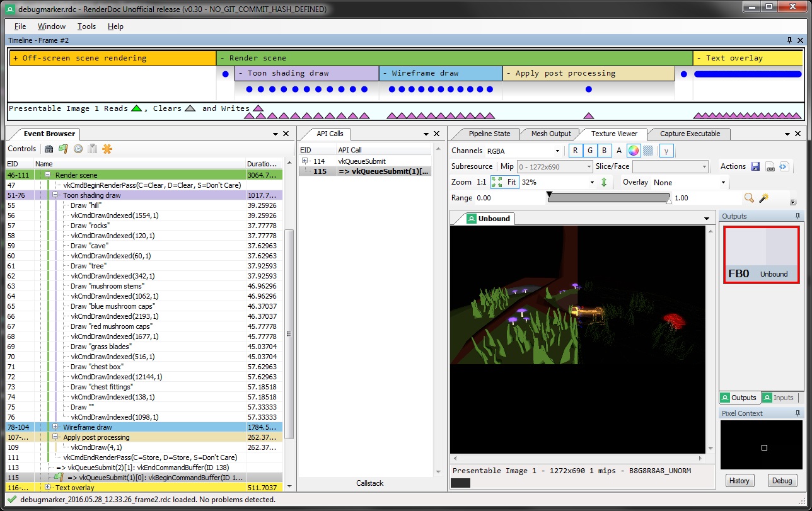This screenshot has width=812, height=511.
Task: Click the clock time durations icon
Action: pyautogui.click(x=78, y=149)
